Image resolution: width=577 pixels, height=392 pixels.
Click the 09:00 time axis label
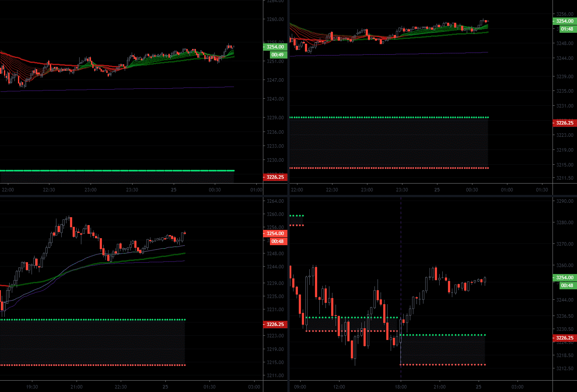pos(300,387)
